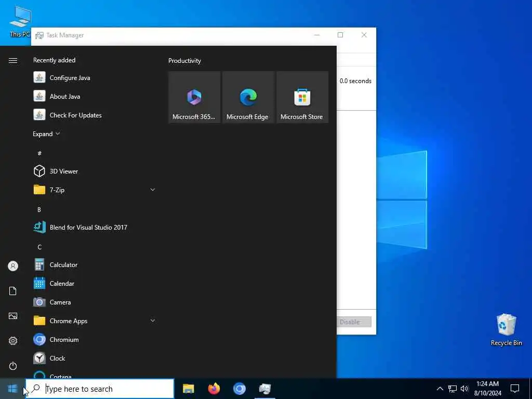Open 3D Viewer app
This screenshot has height=399, width=532.
tap(94, 171)
